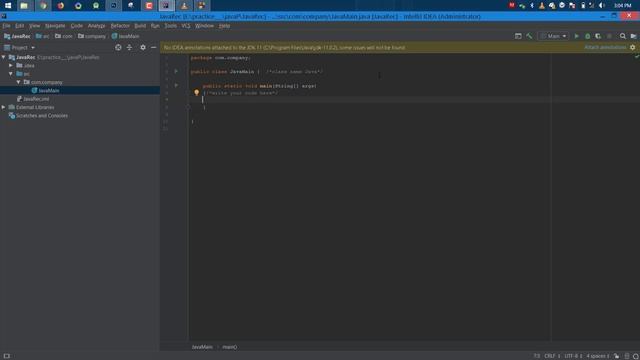The width and height of the screenshot is (640, 360).
Task: Collapse the JavaRec root node
Action: (4, 57)
